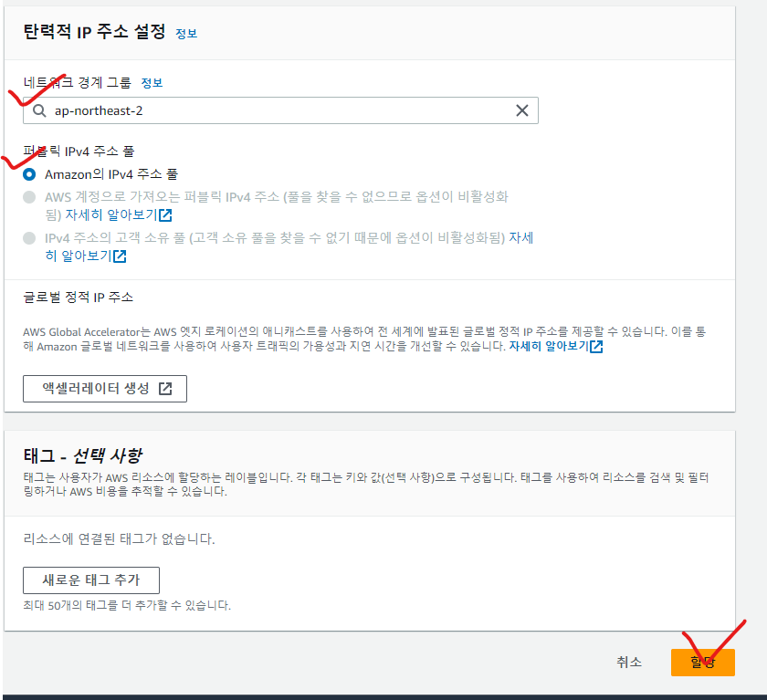This screenshot has height=700, width=767.
Task: Click the 글로벌 정적 IP 주소 heading
Action: click(79, 298)
